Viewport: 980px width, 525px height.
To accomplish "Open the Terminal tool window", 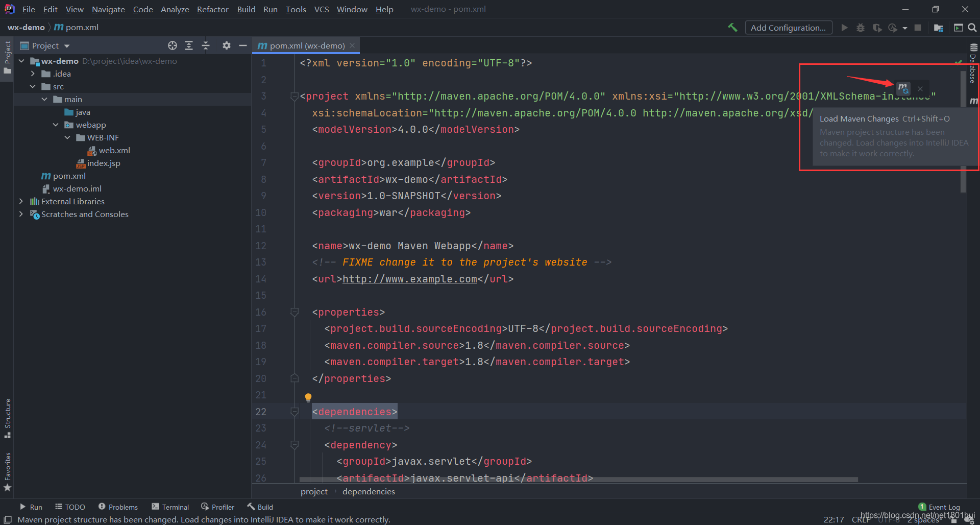I will coord(170,507).
